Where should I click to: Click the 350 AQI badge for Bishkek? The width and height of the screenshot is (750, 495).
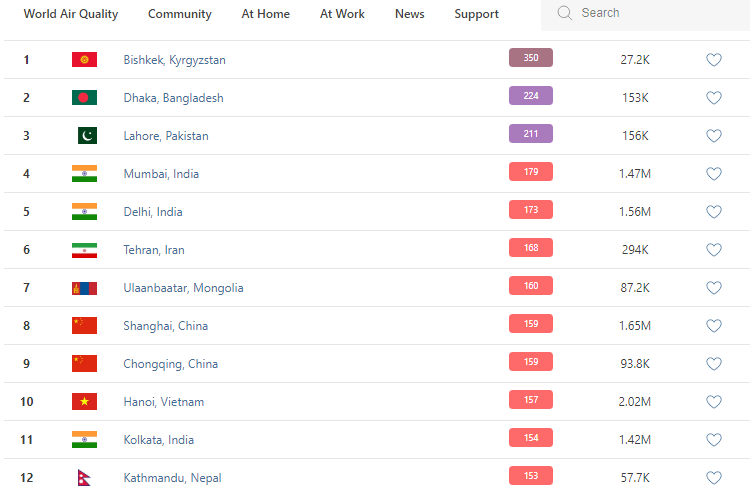[x=530, y=58]
